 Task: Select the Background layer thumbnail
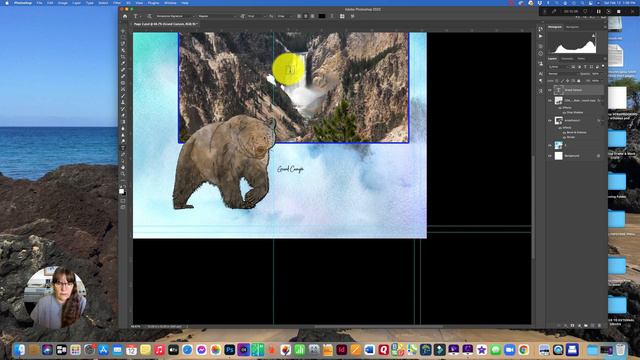558,156
